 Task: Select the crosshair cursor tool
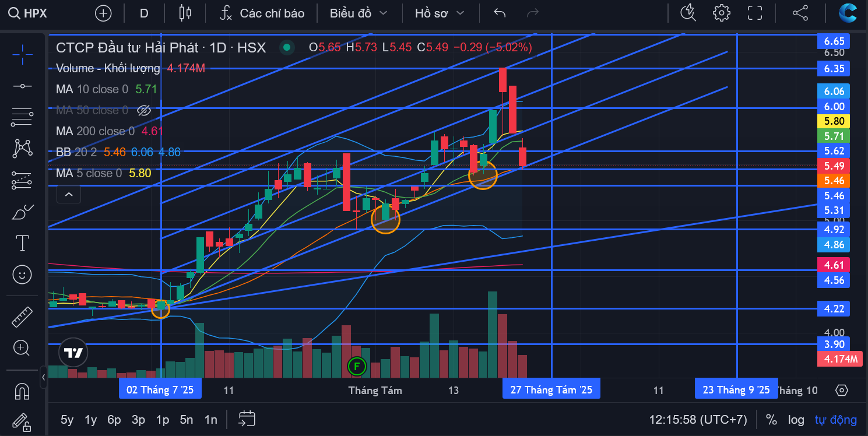coord(22,54)
